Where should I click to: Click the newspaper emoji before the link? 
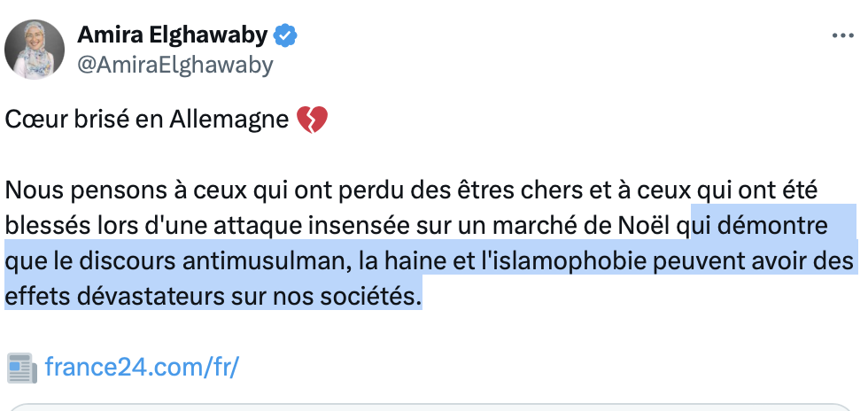[21, 367]
